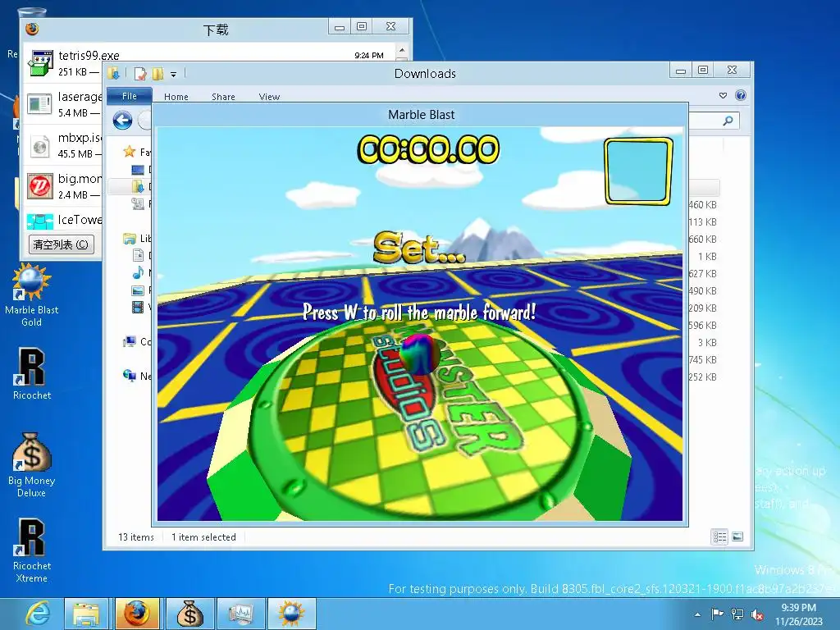Go back in Downloads explorer window

tap(123, 120)
